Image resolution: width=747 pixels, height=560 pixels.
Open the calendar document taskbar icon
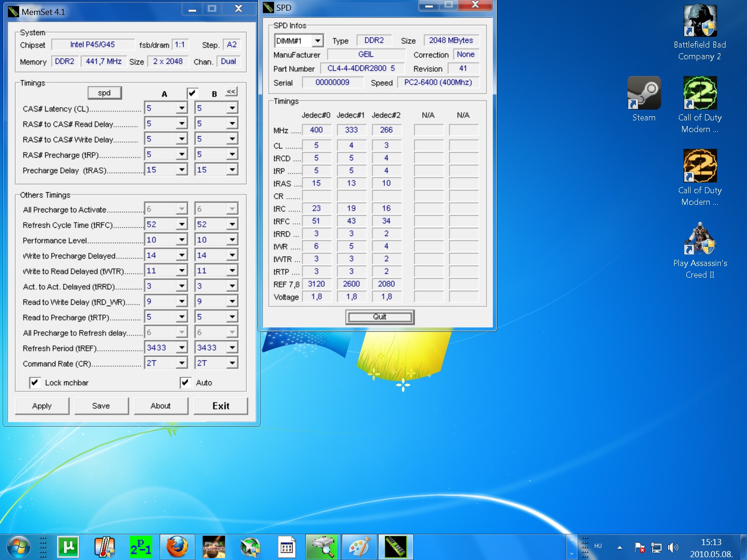pos(287,547)
